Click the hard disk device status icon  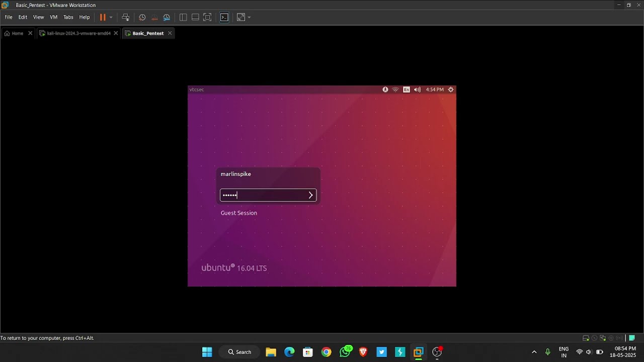[586, 338]
